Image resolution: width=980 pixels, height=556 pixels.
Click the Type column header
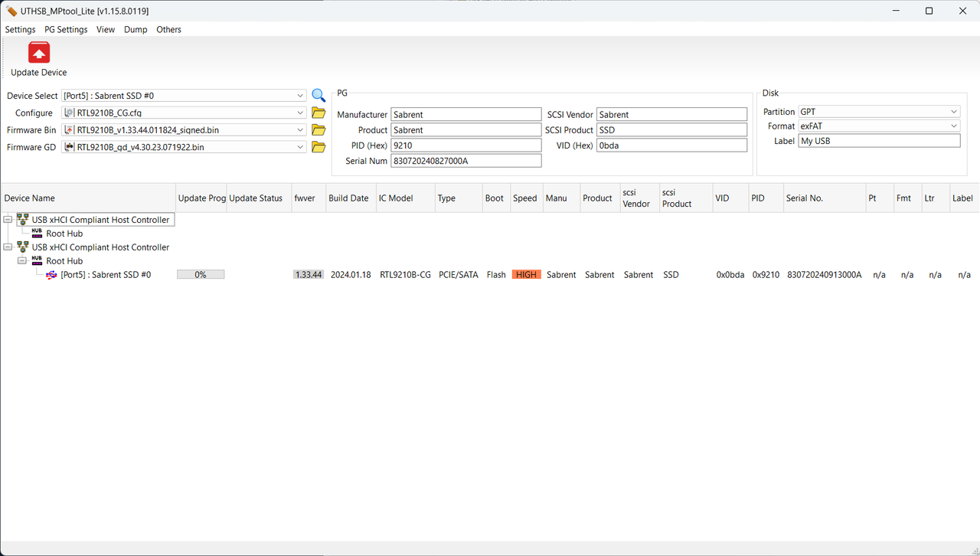pos(459,198)
